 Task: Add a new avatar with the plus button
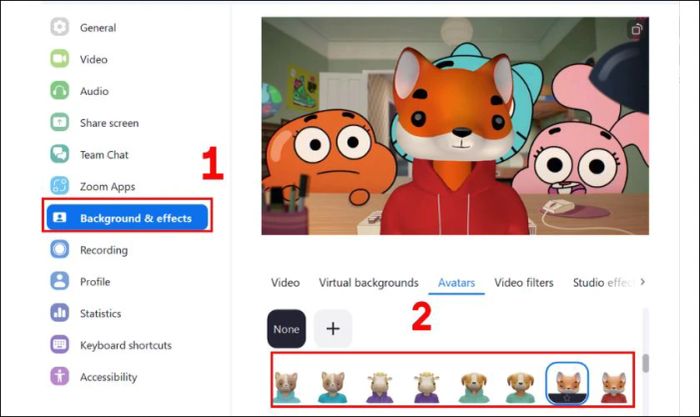point(333,329)
